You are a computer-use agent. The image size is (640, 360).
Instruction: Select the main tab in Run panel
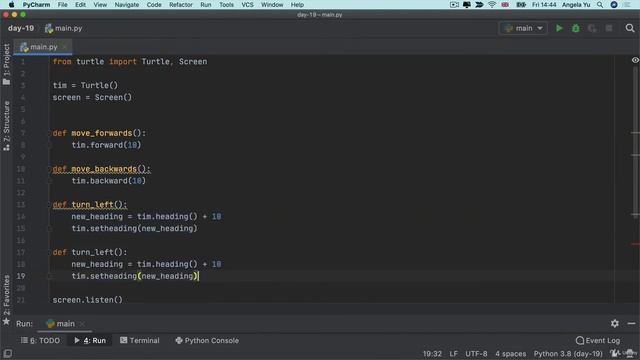[x=61, y=324]
